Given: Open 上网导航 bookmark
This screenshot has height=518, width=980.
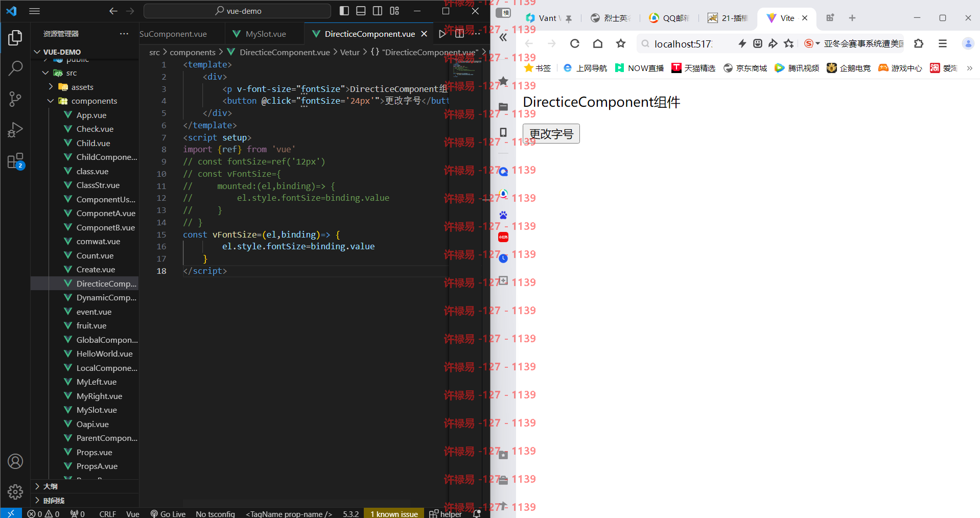Looking at the screenshot, I should tap(585, 68).
